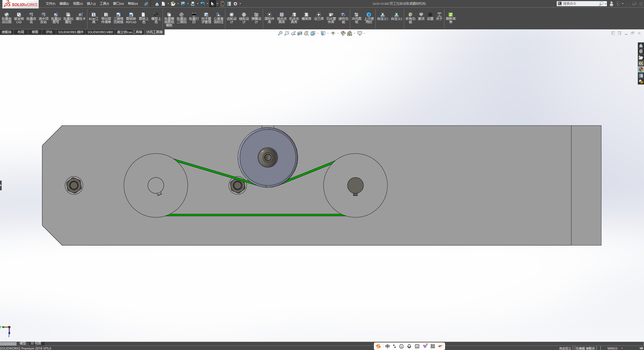
Task: Expand the View Orientation dropdown arrow
Action: click(318, 33)
